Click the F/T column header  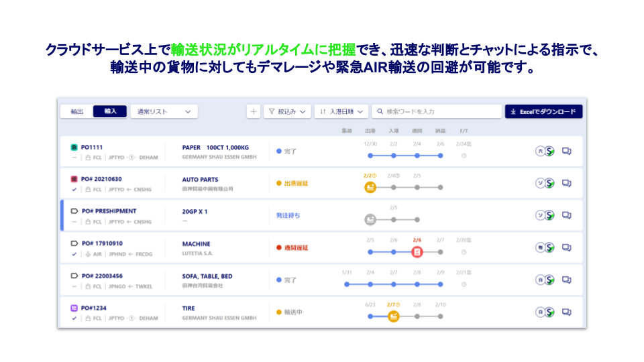464,131
